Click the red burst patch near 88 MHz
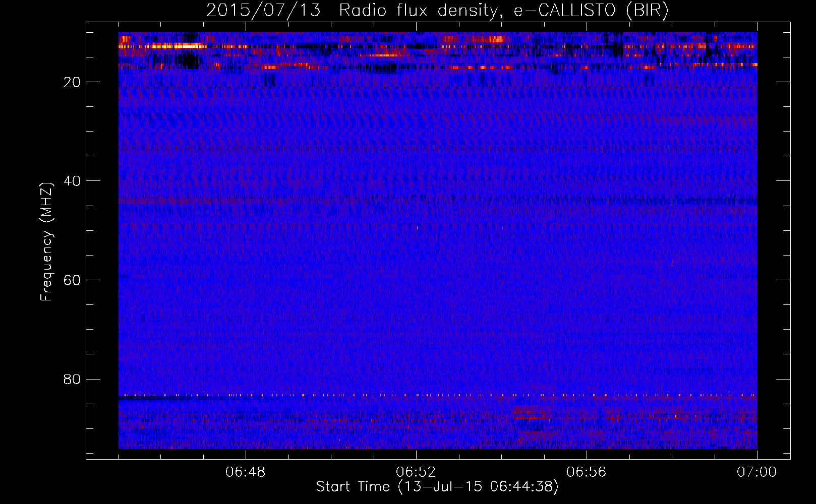 (x=531, y=413)
